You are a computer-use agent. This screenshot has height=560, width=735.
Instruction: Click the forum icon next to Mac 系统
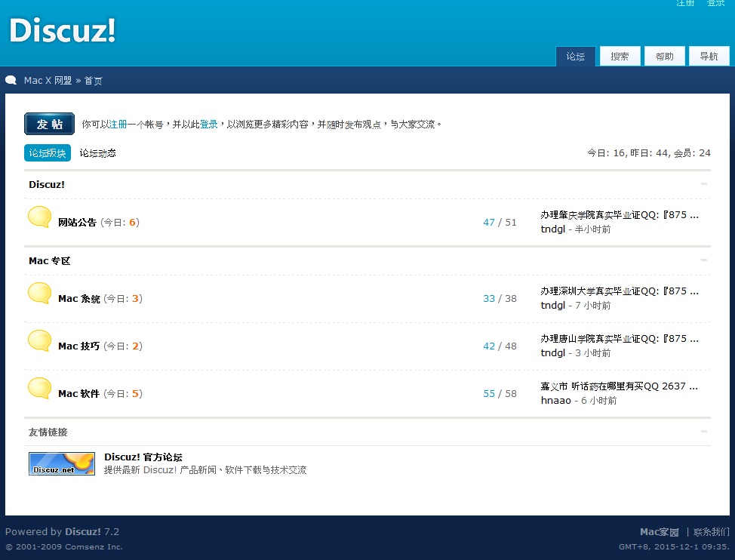click(40, 294)
